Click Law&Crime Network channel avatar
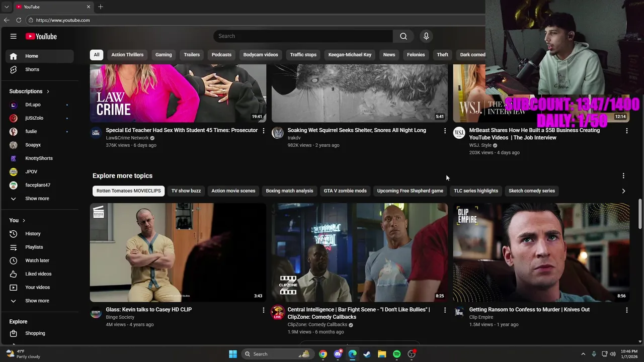Viewport: 644px width, 362px height. coord(96,133)
